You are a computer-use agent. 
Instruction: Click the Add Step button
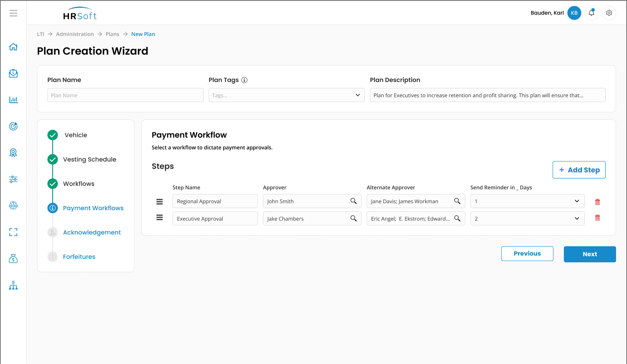coord(579,170)
